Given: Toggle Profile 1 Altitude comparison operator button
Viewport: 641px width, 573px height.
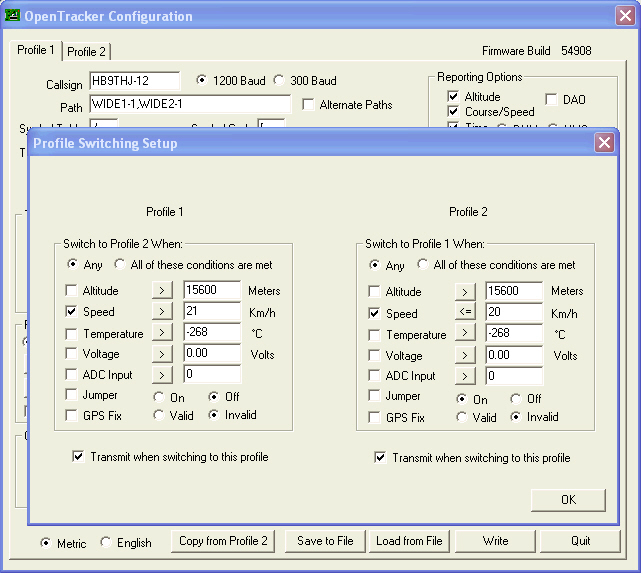Looking at the screenshot, I should [x=162, y=290].
